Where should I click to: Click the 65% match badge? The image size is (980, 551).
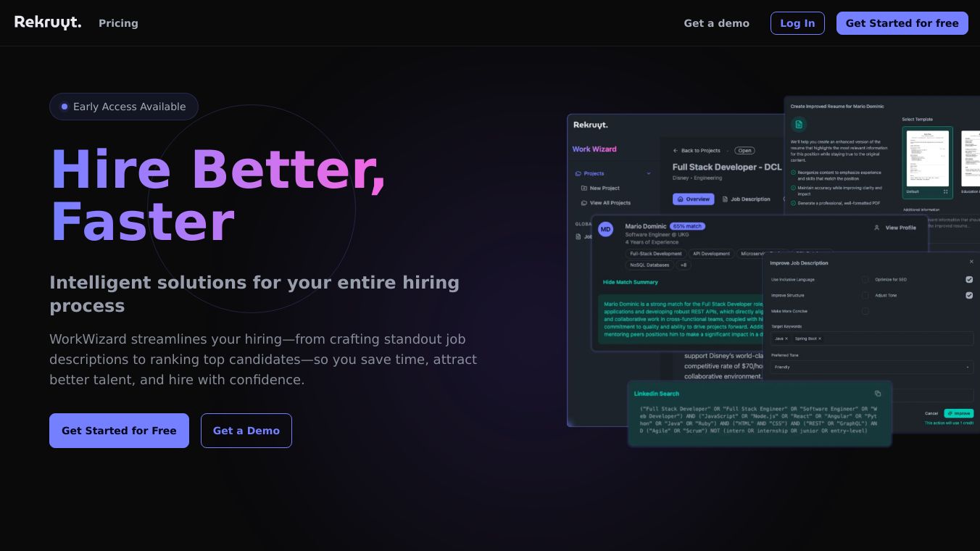point(687,226)
